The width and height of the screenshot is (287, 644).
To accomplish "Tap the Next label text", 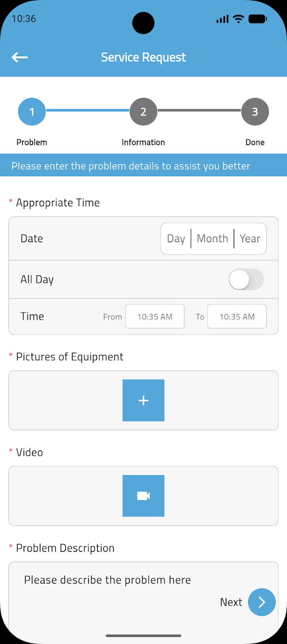I will pyautogui.click(x=231, y=602).
